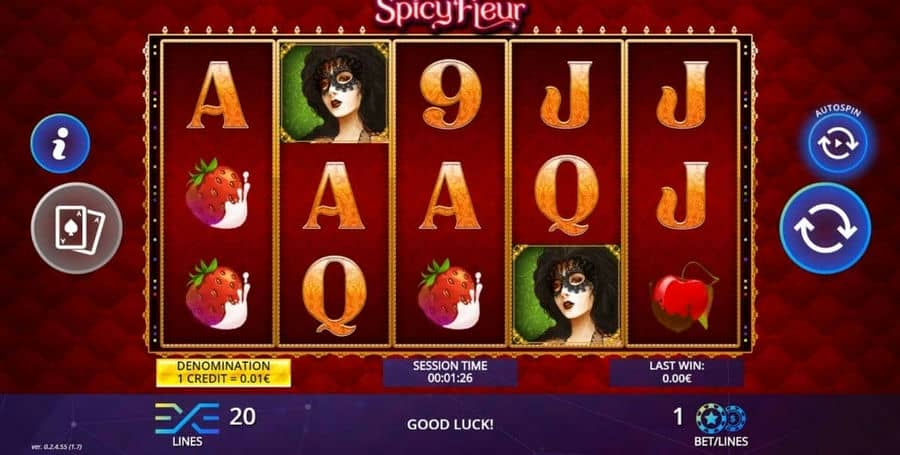Click the Last Win panel
Image resolution: width=900 pixels, height=455 pixels.
tap(677, 373)
